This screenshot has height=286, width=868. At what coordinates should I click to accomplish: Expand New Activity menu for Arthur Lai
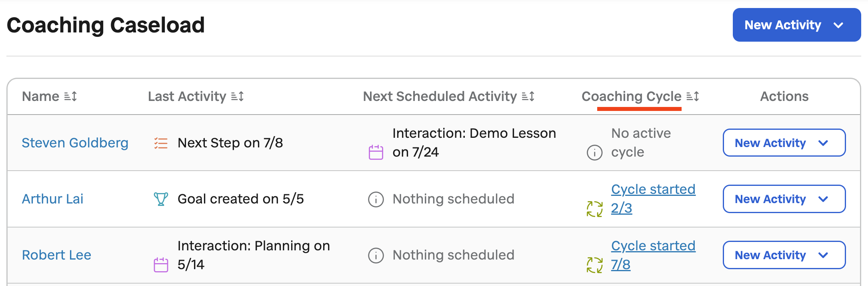(784, 199)
